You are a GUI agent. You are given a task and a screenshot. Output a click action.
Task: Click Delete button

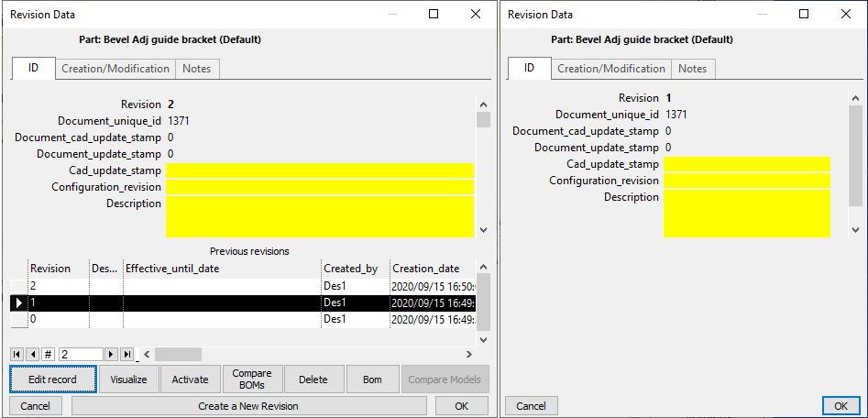(x=313, y=379)
